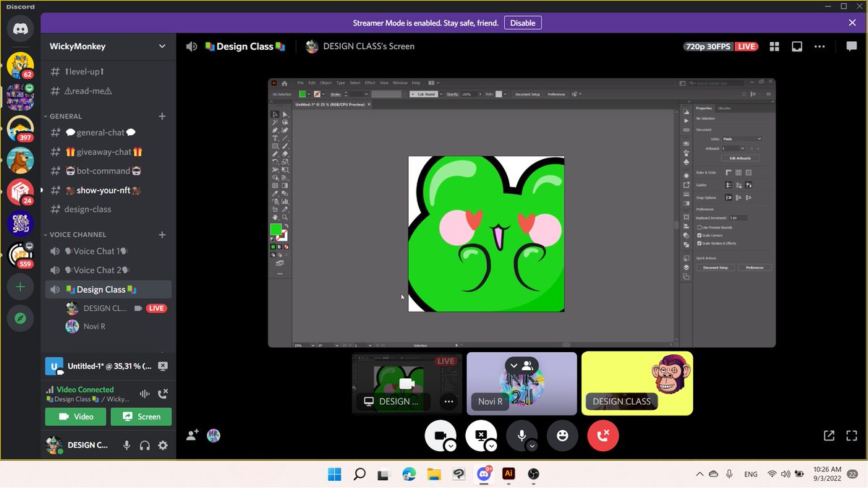Open server icon with 559 badge
The height and width of the screenshot is (488, 868).
pyautogui.click(x=20, y=254)
